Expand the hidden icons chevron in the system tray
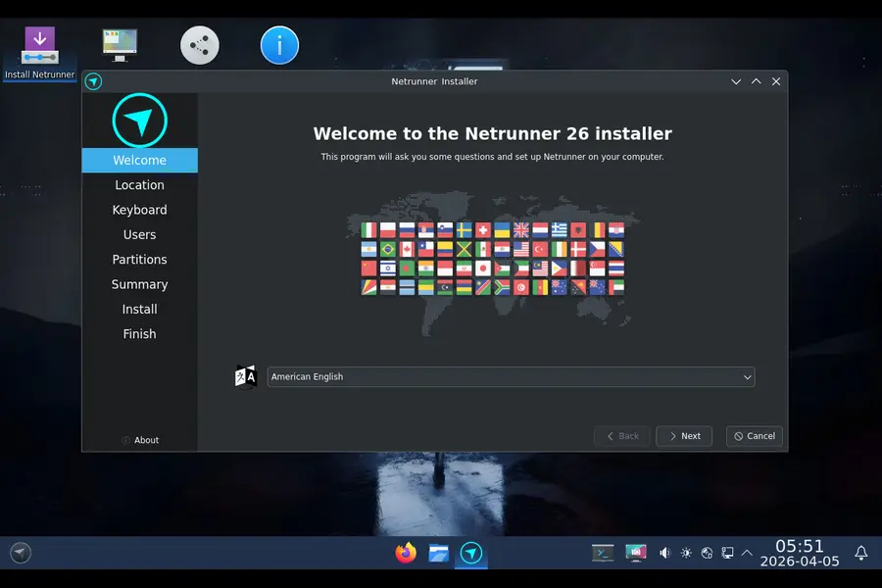Image resolution: width=882 pixels, height=588 pixels. (747, 553)
